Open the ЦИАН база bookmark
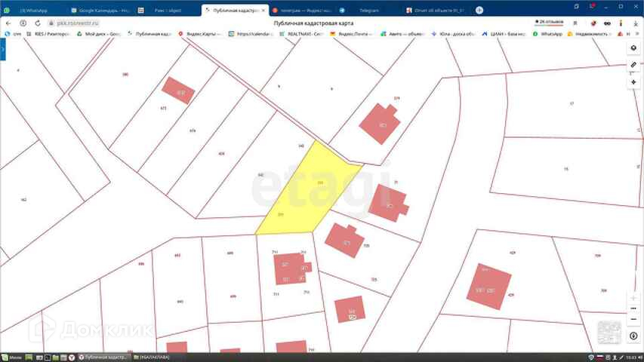This screenshot has height=362, width=644. 504,34
